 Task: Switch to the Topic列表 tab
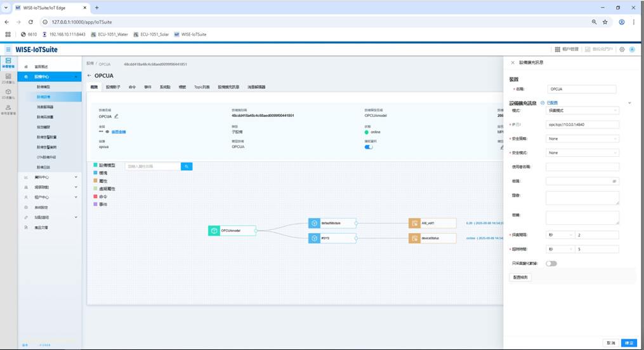[202, 87]
